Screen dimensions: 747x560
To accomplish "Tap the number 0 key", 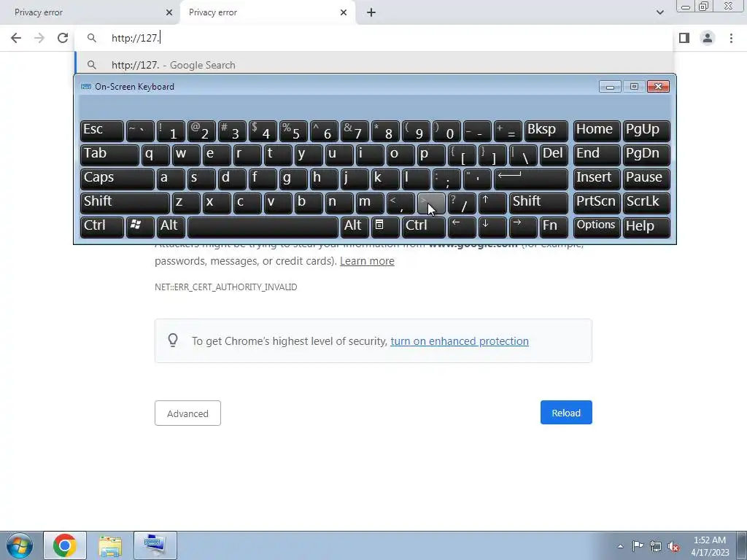I will click(446, 130).
